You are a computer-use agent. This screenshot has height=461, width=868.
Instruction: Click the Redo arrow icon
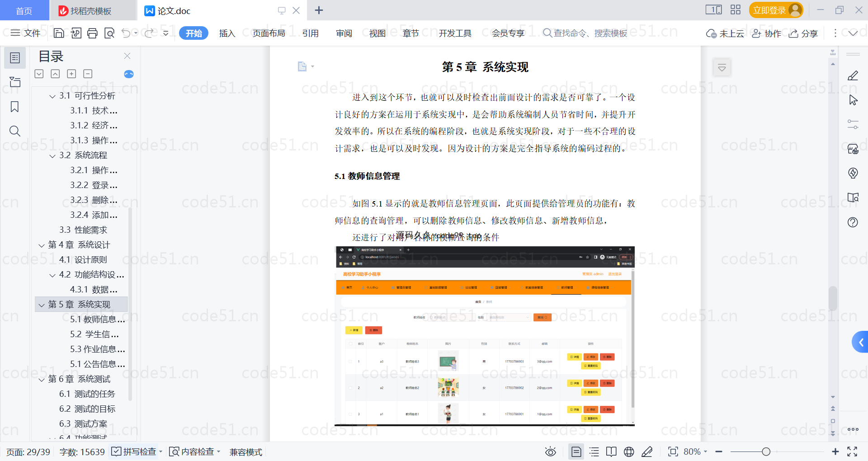(x=149, y=33)
